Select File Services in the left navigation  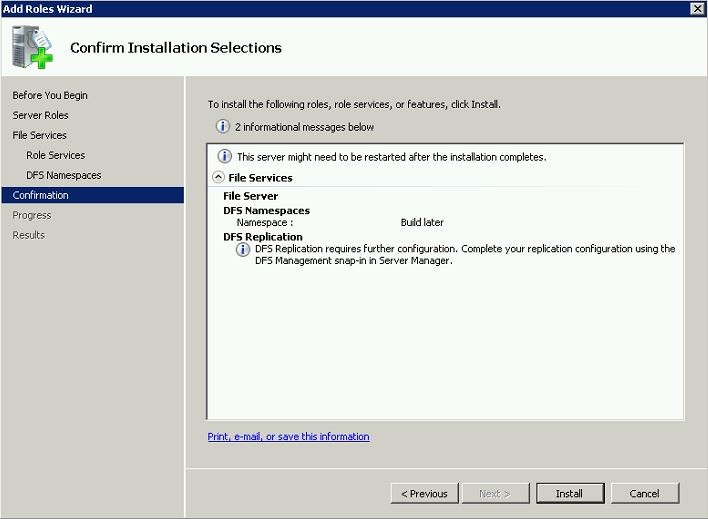40,135
